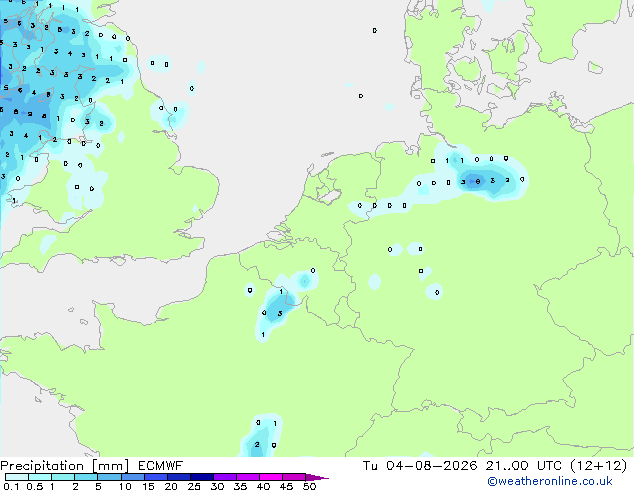Image resolution: width=634 pixels, height=490 pixels.
Task: Click the date '04-08-2026' text
Action: (x=431, y=466)
